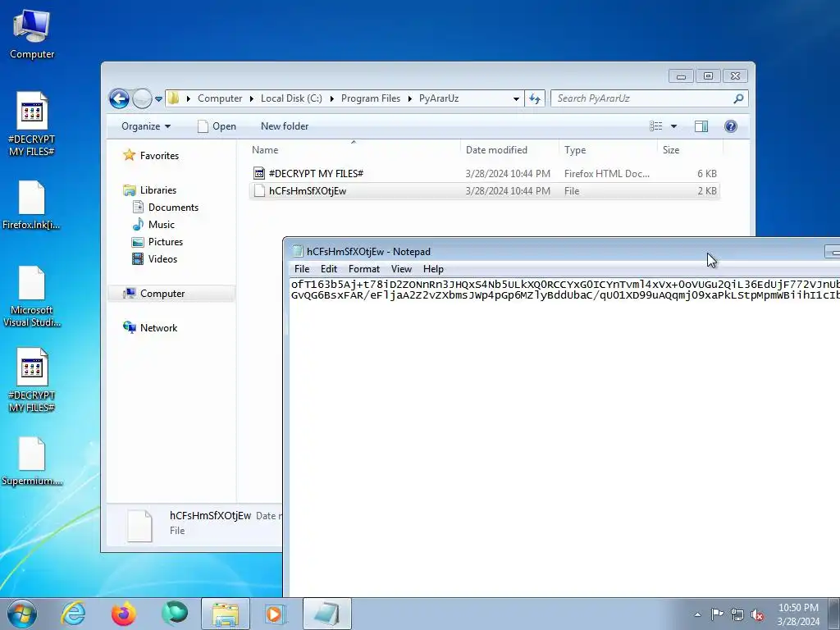Switch to Windows Explorer taskbar button
840x630 pixels.
226,614
